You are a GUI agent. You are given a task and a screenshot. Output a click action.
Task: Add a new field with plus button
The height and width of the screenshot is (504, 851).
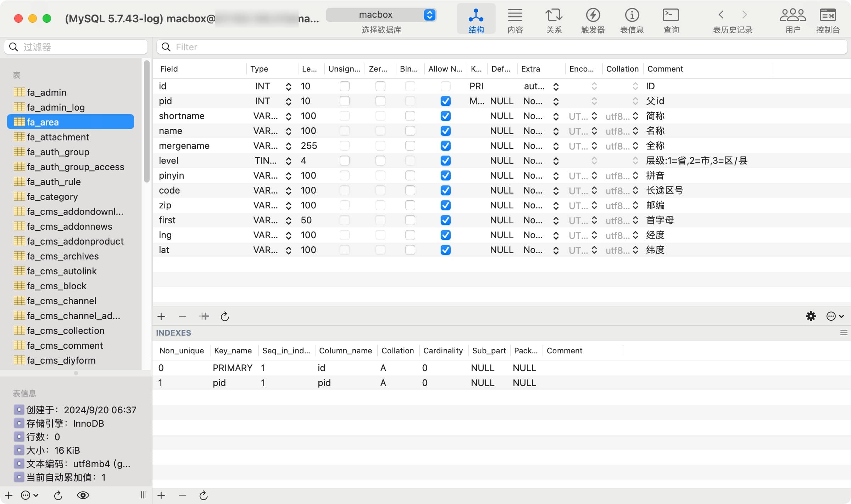[161, 316]
